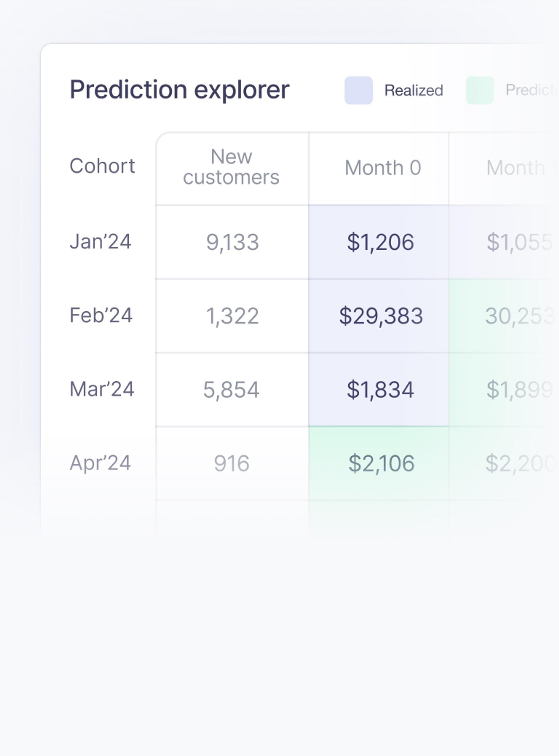The height and width of the screenshot is (756, 559).
Task: Click the 916 new customers cell
Action: click(232, 464)
